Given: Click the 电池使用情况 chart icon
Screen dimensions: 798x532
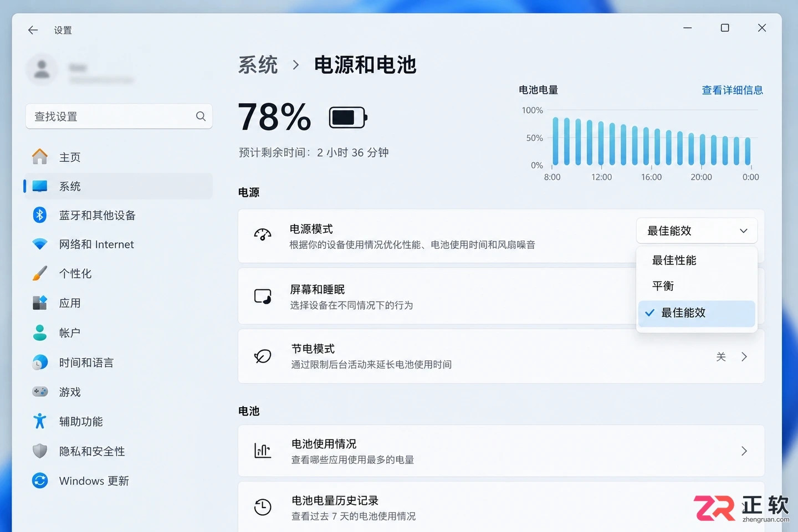Looking at the screenshot, I should tap(263, 451).
